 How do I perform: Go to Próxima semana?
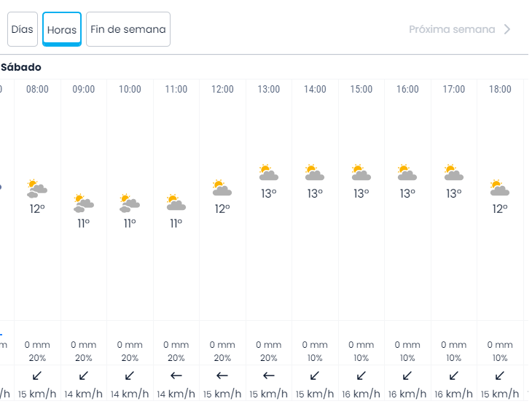point(452,29)
